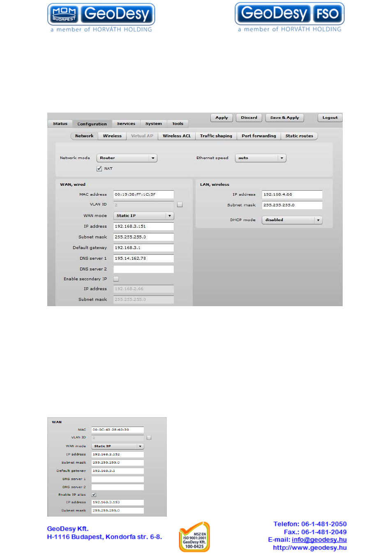Click the Default gateway field in lower WAN panel
The width and height of the screenshot is (392, 554).
pos(118,471)
